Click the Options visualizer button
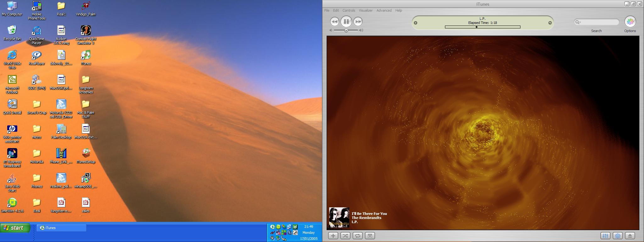Viewport: 644px width, 242px height. click(630, 21)
